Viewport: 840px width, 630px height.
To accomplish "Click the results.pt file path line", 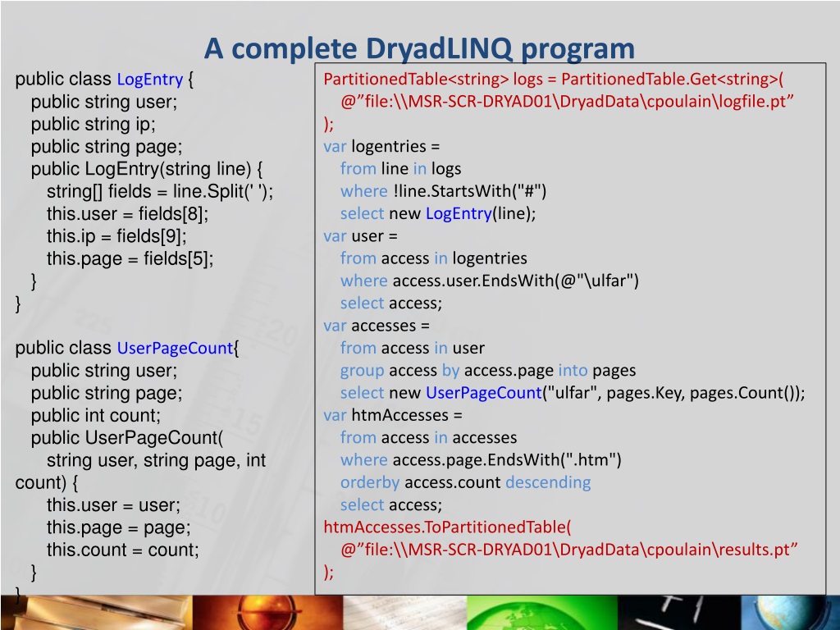I will point(569,550).
